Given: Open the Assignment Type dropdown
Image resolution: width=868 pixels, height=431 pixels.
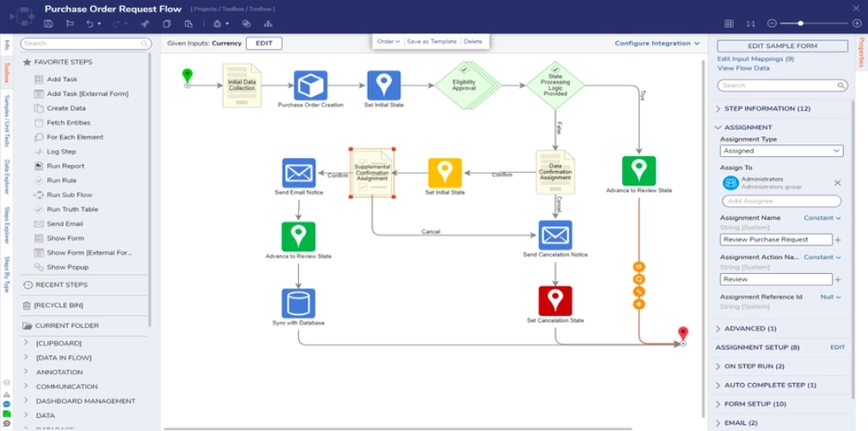Looking at the screenshot, I should point(781,151).
